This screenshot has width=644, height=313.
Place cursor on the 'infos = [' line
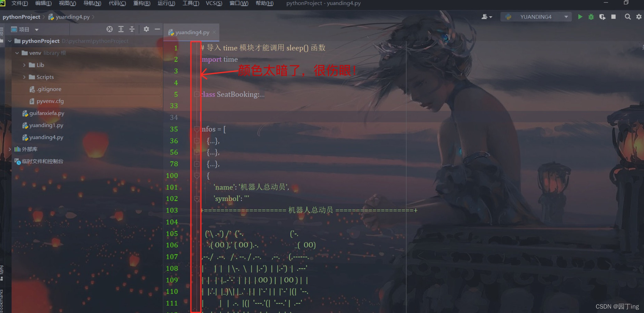tap(213, 129)
